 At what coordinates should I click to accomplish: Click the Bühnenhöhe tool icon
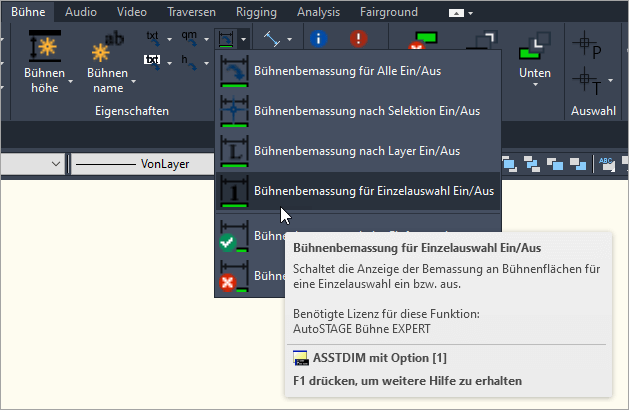(44, 46)
